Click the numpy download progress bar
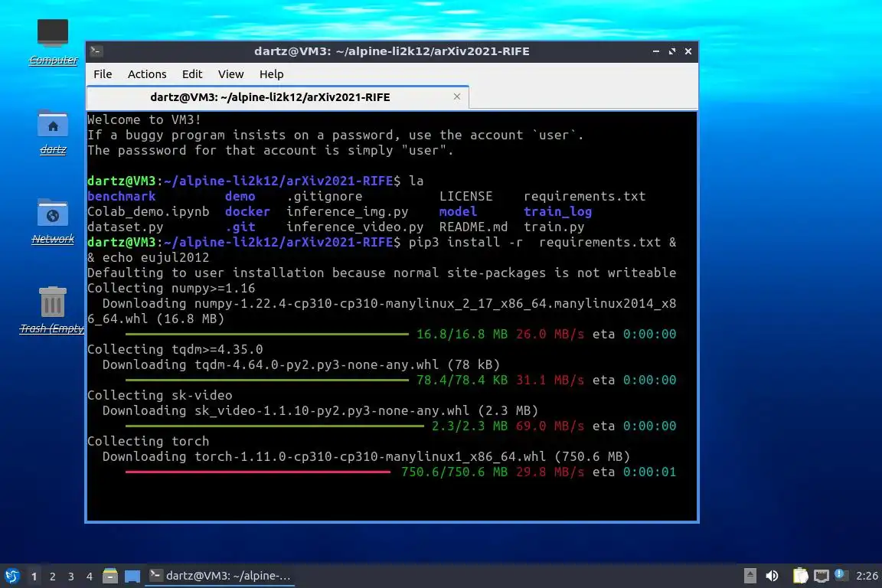This screenshot has height=588, width=882. tap(267, 335)
